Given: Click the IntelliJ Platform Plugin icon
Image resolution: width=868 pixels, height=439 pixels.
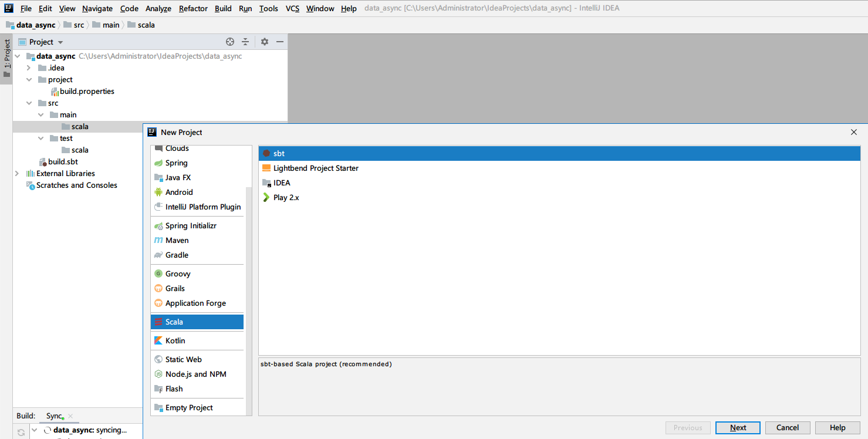Looking at the screenshot, I should click(x=158, y=207).
